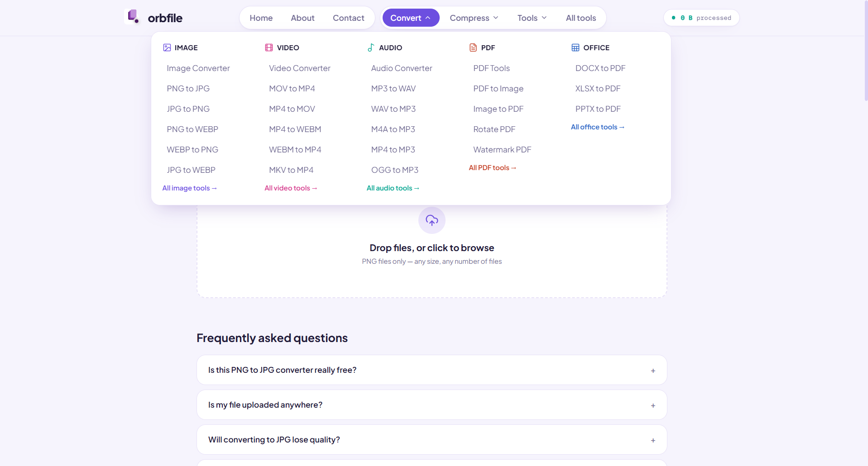Open the Image Converter tool
The height and width of the screenshot is (466, 868).
(x=198, y=68)
